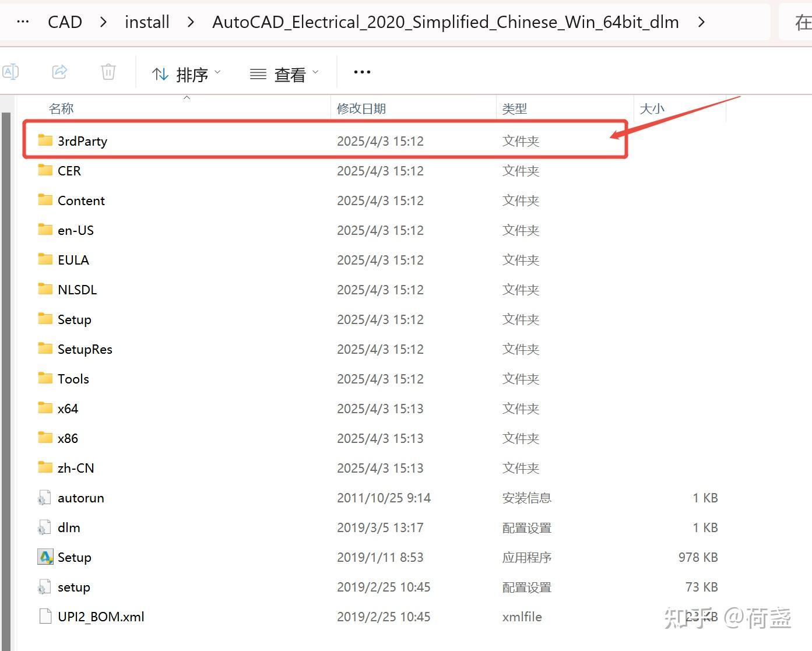Screen dimensions: 812x651
Task: Select the 3rdParty folder icon
Action: (45, 140)
